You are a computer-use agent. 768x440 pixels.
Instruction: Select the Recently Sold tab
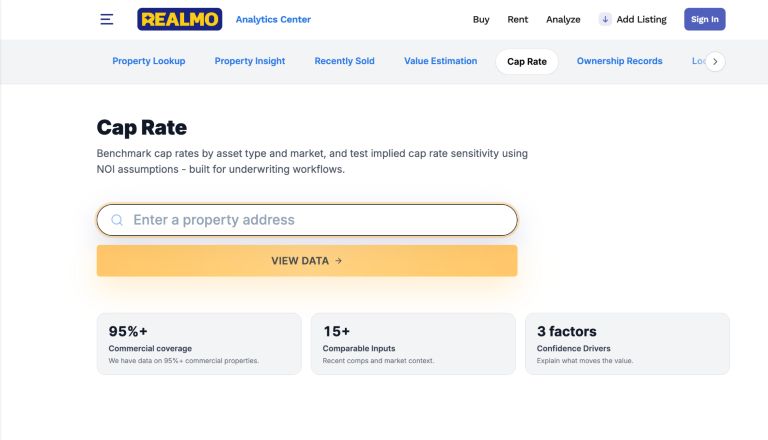(344, 61)
